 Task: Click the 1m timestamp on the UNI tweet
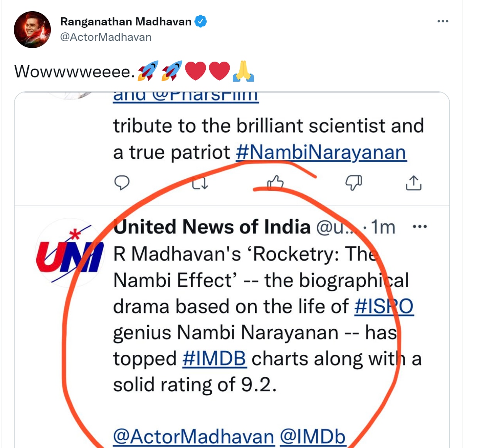[x=383, y=227]
